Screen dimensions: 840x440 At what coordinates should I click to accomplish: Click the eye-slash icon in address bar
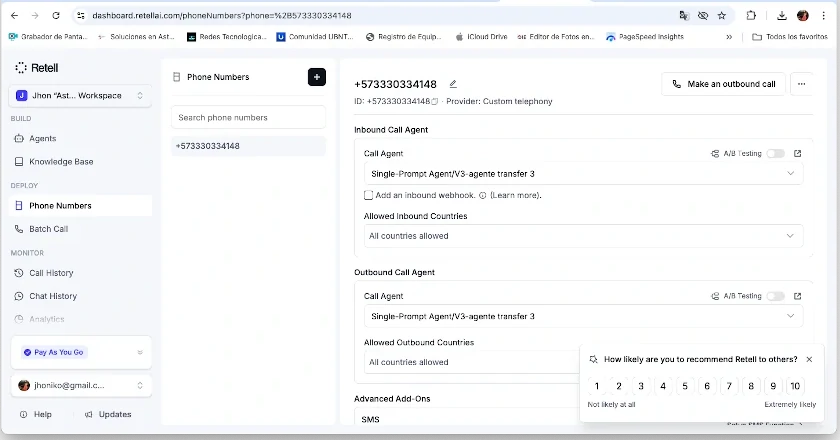(x=703, y=16)
